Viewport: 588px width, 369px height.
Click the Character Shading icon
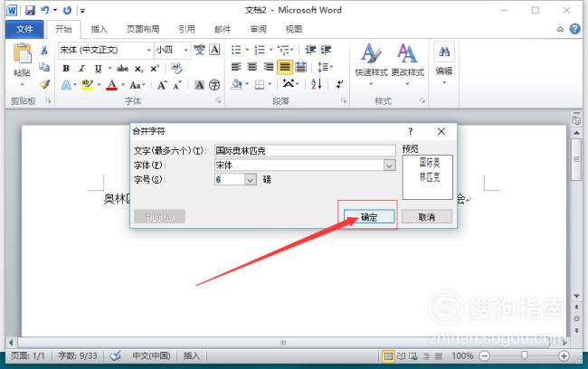pyautogui.click(x=200, y=85)
